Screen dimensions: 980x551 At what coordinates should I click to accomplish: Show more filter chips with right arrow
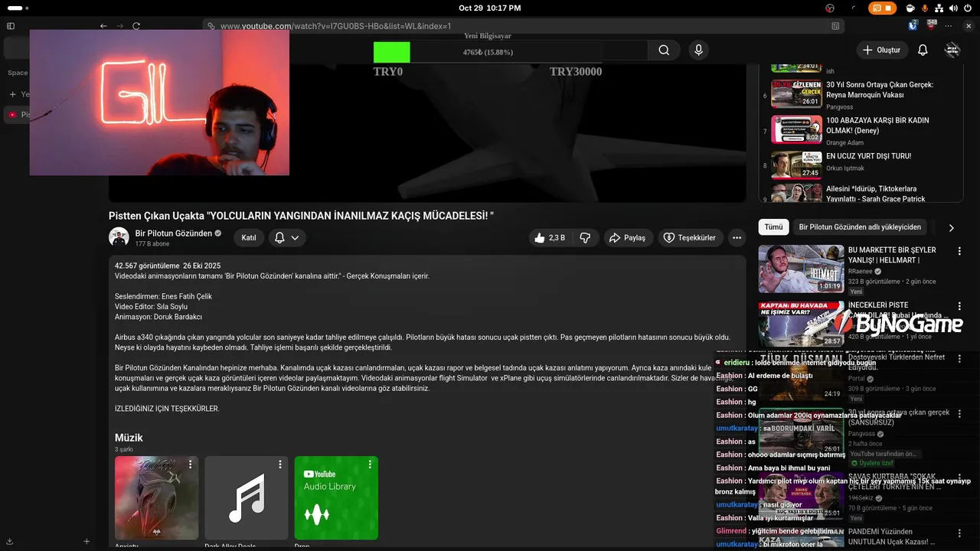tap(952, 228)
